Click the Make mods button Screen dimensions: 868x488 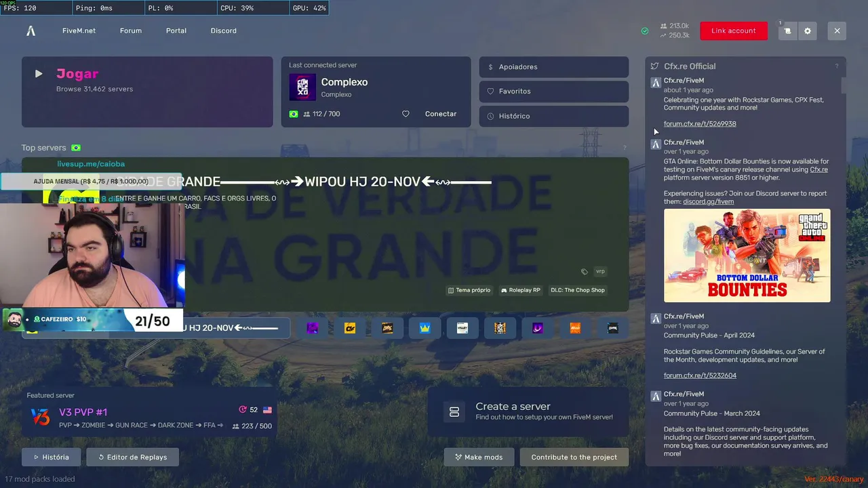(x=479, y=457)
